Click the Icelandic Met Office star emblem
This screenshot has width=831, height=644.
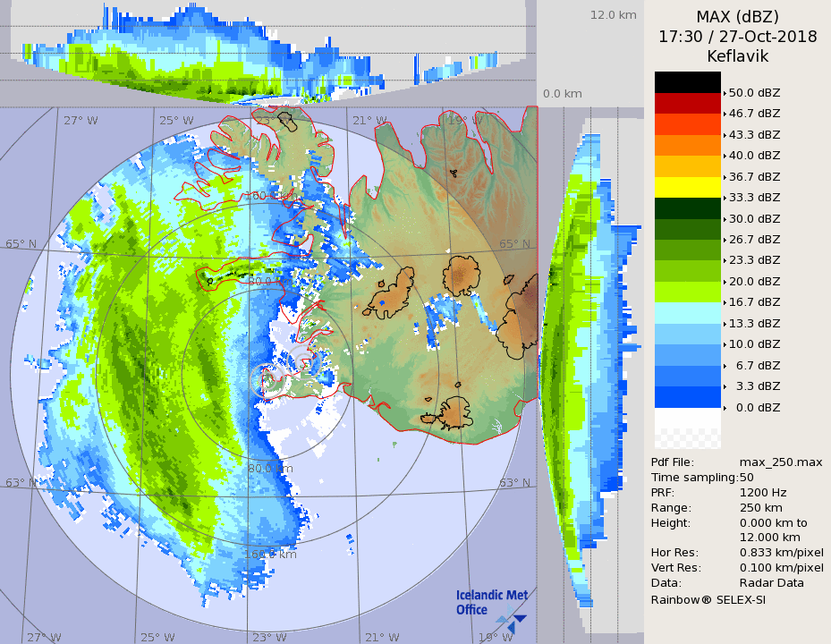click(x=510, y=617)
